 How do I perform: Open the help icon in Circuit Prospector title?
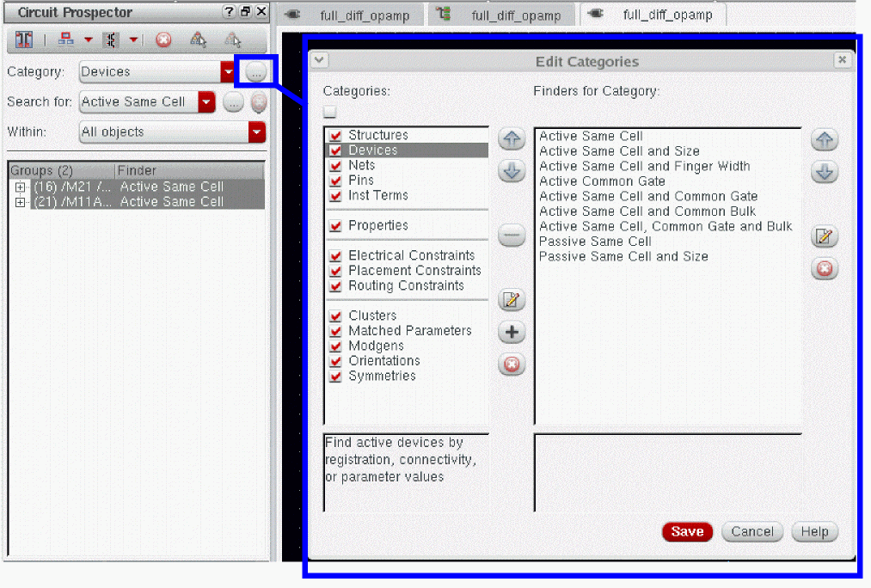pyautogui.click(x=229, y=12)
